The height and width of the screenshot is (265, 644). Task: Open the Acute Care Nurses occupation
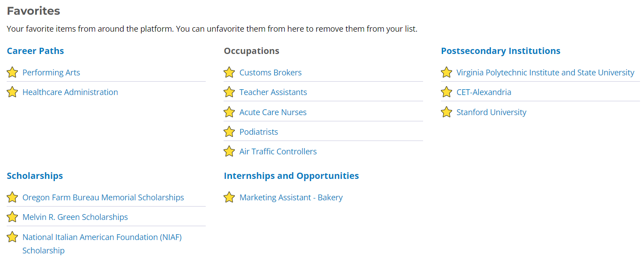coord(273,112)
